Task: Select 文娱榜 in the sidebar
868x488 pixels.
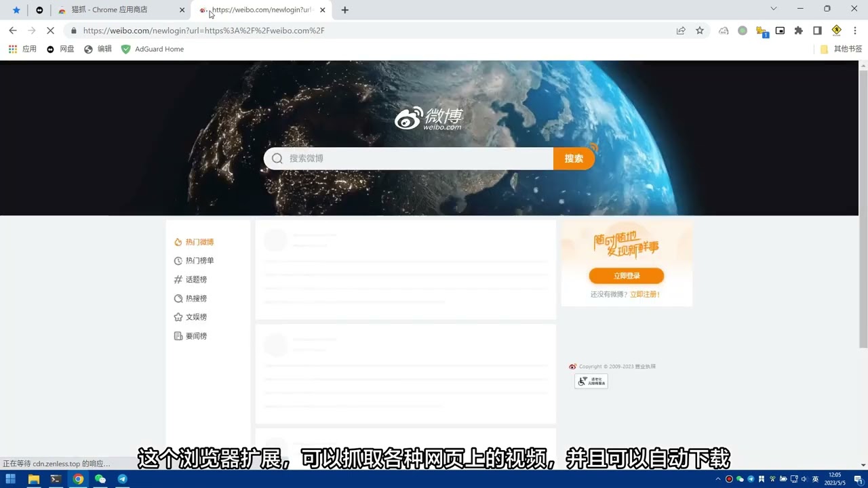Action: [x=191, y=317]
